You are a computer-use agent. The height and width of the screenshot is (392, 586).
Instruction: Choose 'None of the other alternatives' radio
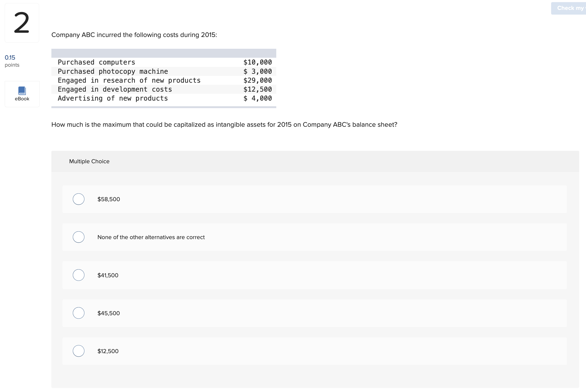pyautogui.click(x=78, y=237)
